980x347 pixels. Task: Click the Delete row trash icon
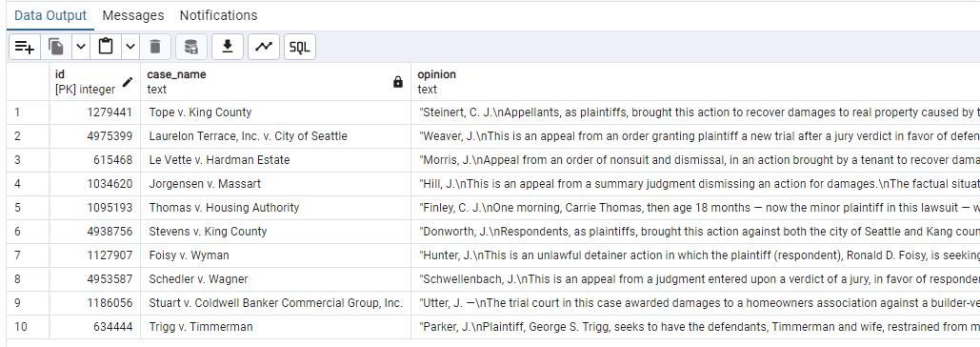(x=155, y=47)
